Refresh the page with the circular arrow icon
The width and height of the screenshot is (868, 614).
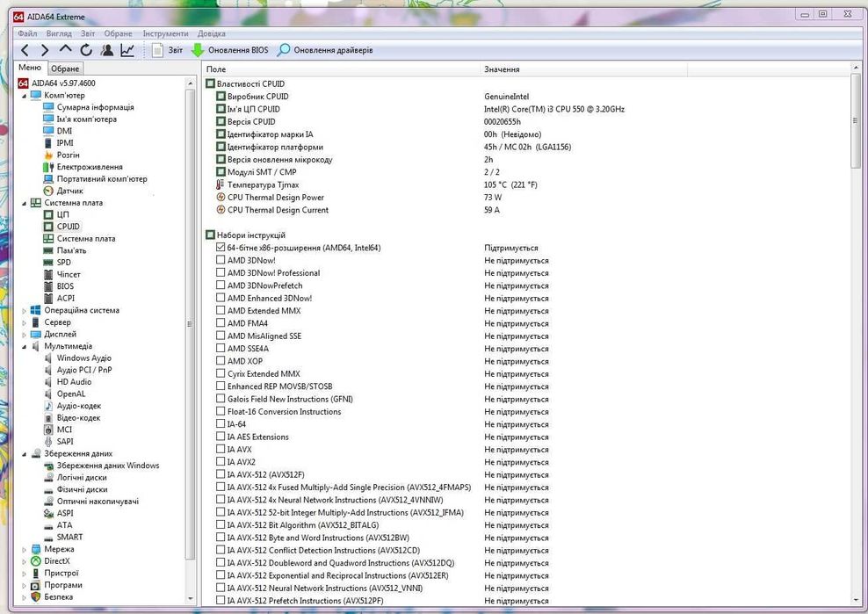[x=86, y=50]
